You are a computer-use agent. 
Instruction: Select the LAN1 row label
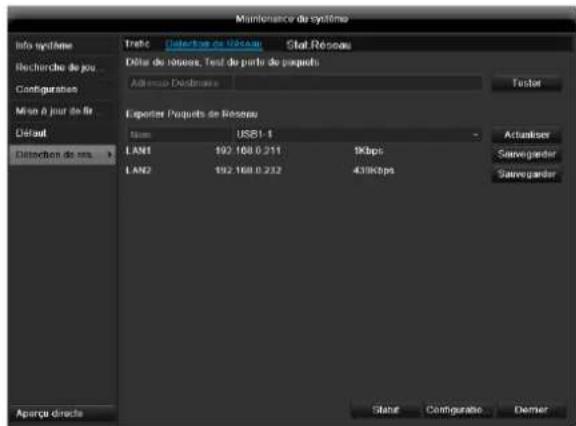[138, 151]
